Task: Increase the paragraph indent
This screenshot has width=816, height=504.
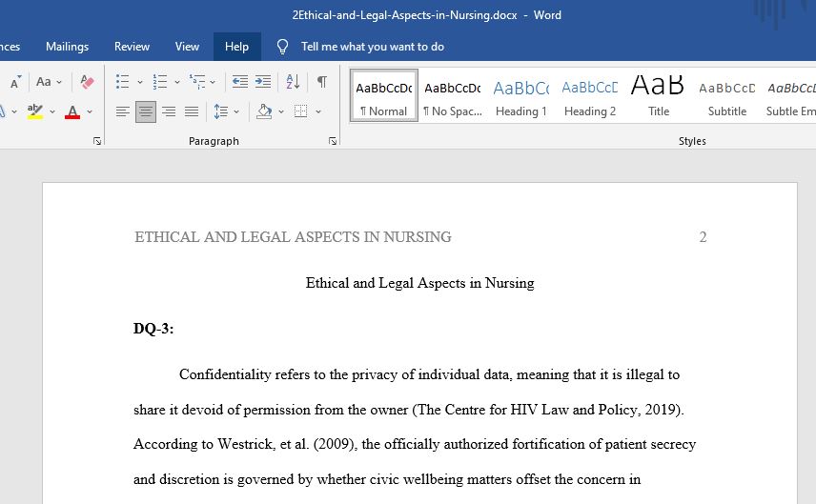Action: [x=263, y=82]
